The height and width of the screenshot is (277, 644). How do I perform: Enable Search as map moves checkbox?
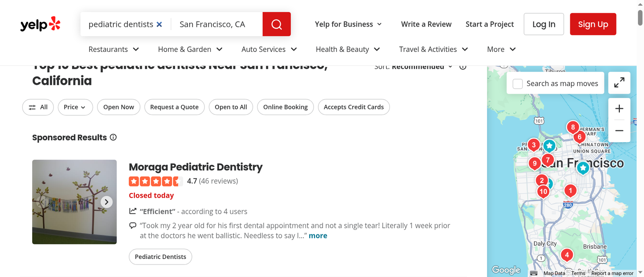pyautogui.click(x=518, y=84)
